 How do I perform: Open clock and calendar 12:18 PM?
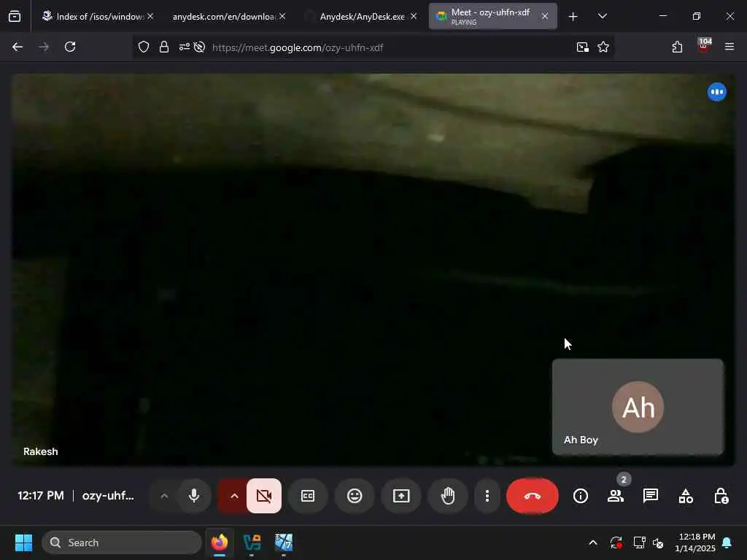[694, 542]
